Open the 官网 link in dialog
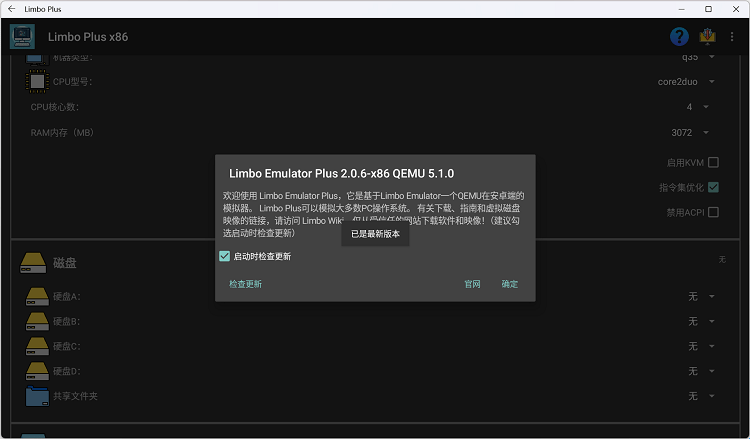750x439 pixels. coord(473,284)
